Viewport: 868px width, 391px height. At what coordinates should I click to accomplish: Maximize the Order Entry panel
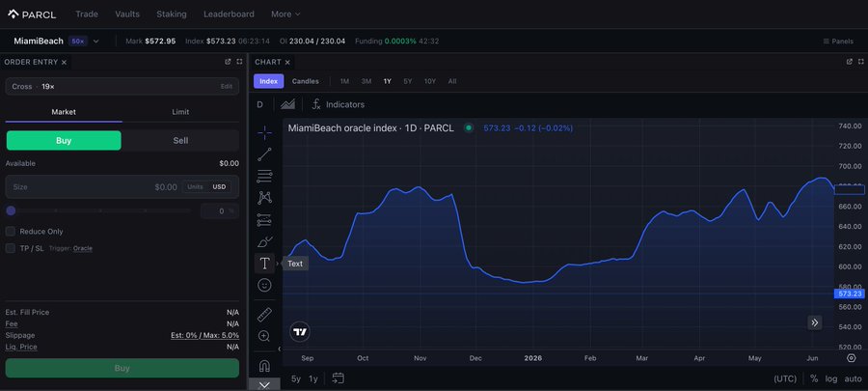click(239, 62)
